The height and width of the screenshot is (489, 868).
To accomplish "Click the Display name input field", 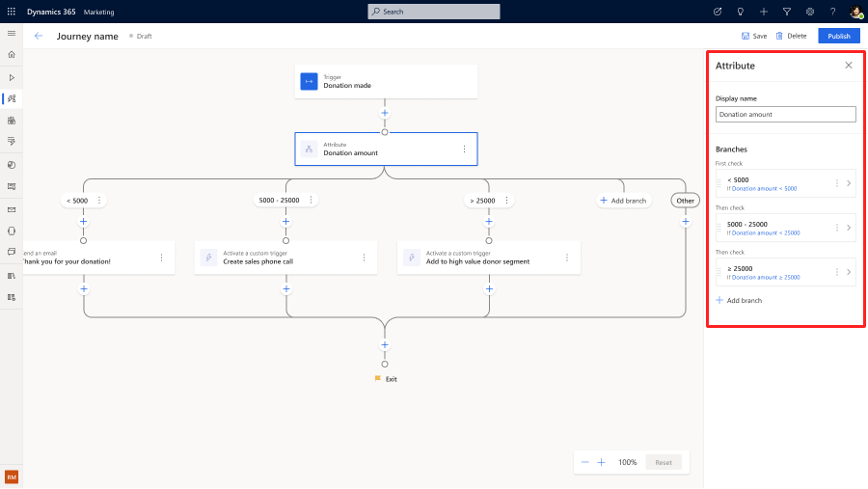I will tap(785, 114).
